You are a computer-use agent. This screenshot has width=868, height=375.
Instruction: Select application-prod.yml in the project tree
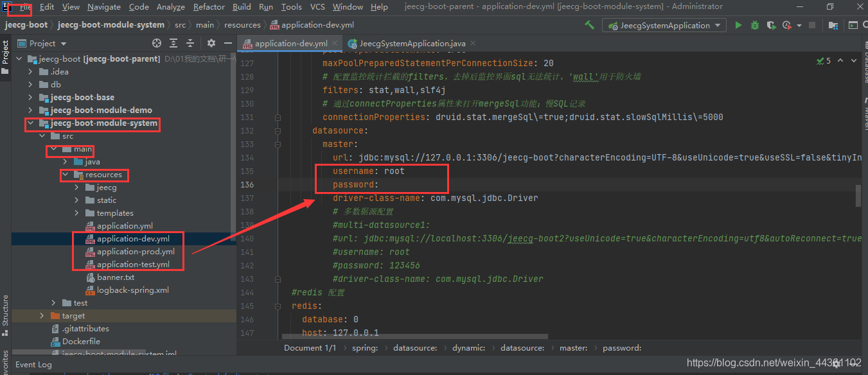click(136, 251)
